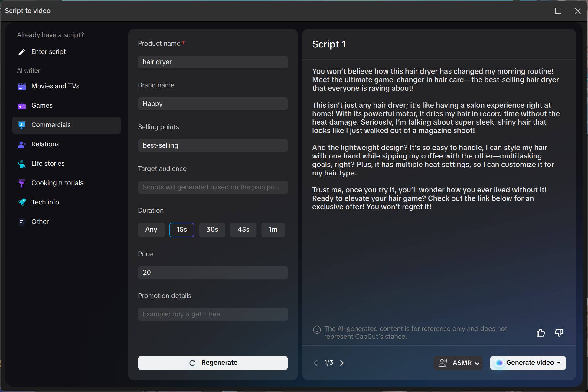Viewport: 588px width, 392px height.
Task: Expand the Generate video dropdown arrow
Action: pyautogui.click(x=559, y=363)
